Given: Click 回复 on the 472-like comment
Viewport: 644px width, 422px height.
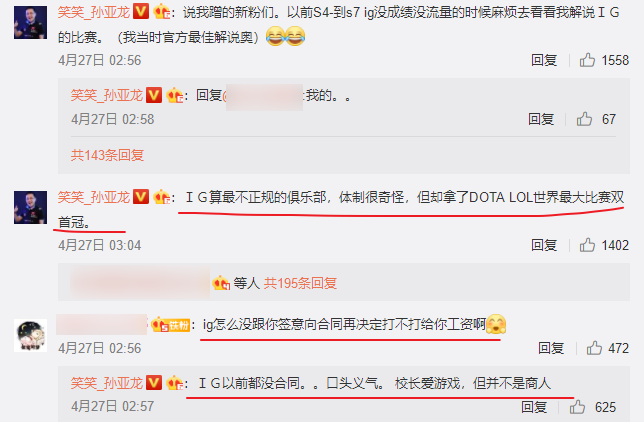Looking at the screenshot, I should point(551,348).
